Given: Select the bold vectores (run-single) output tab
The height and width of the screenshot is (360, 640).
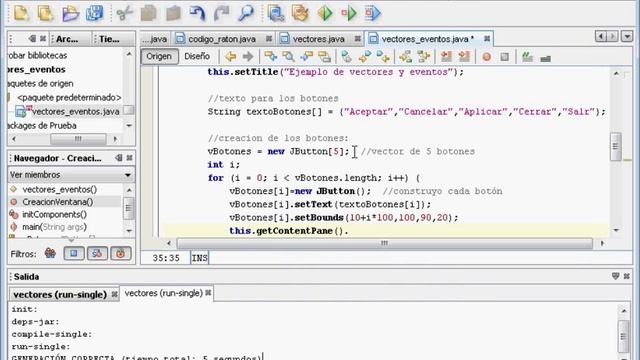Looking at the screenshot, I should pos(60,294).
